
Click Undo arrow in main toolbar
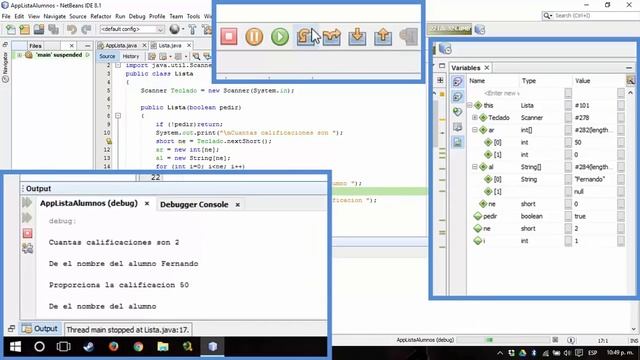(x=72, y=29)
